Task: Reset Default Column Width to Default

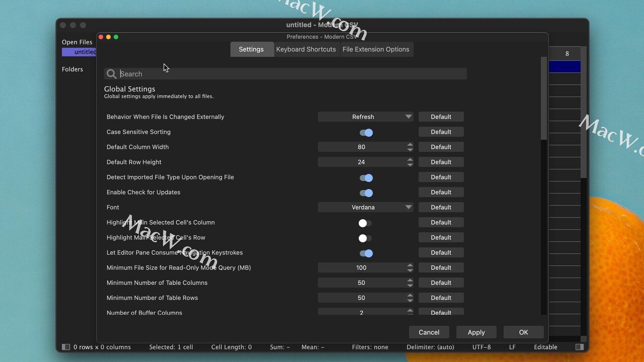Action: point(441,147)
